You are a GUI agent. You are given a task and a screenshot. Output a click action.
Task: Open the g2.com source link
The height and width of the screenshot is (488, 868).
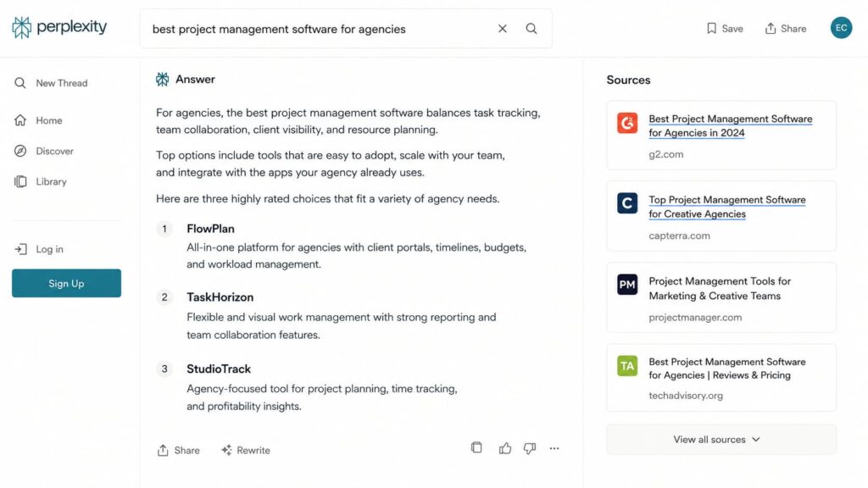(730, 125)
